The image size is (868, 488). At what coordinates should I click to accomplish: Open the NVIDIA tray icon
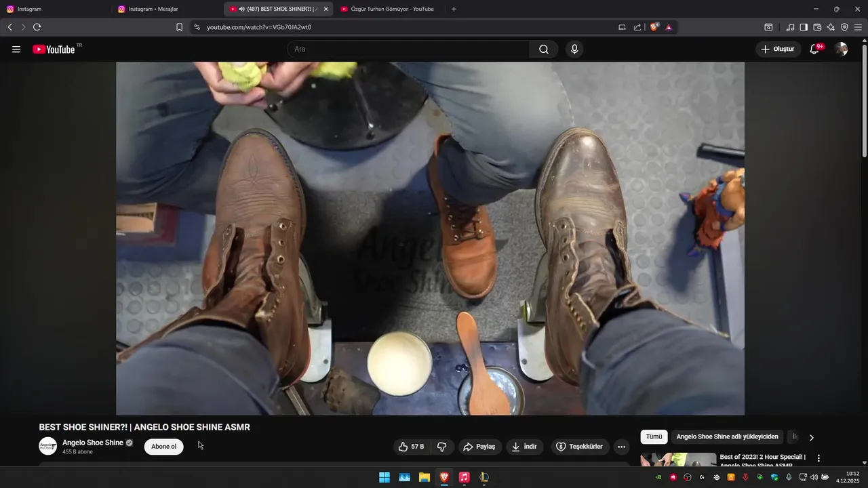tap(658, 477)
